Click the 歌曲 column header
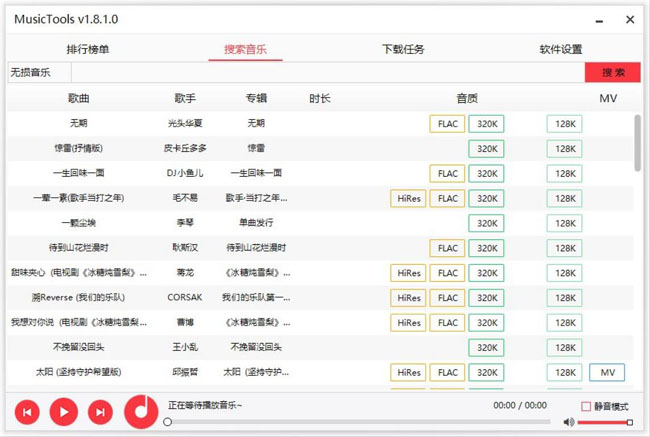The width and height of the screenshot is (650, 437). pos(79,98)
